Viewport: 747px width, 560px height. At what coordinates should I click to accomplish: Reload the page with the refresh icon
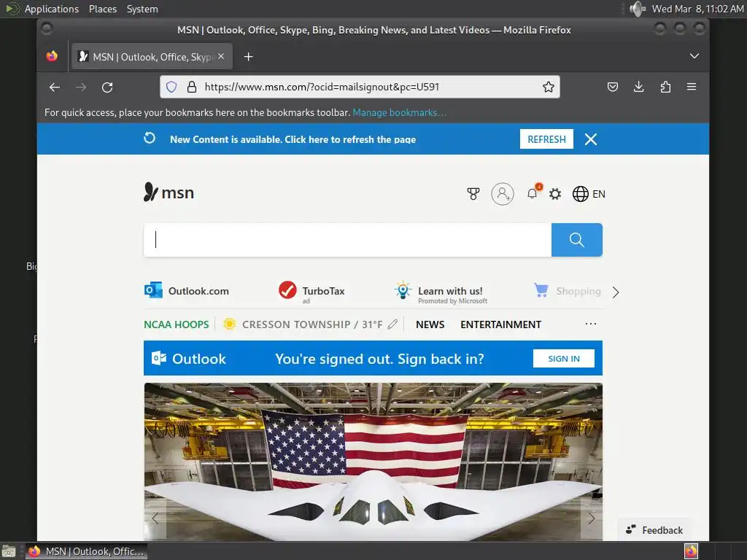point(107,87)
